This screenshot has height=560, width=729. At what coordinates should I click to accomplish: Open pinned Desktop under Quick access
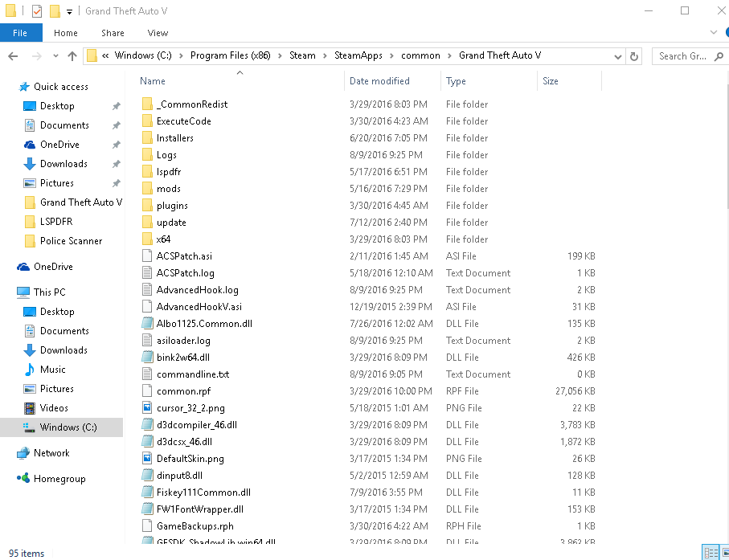[57, 106]
